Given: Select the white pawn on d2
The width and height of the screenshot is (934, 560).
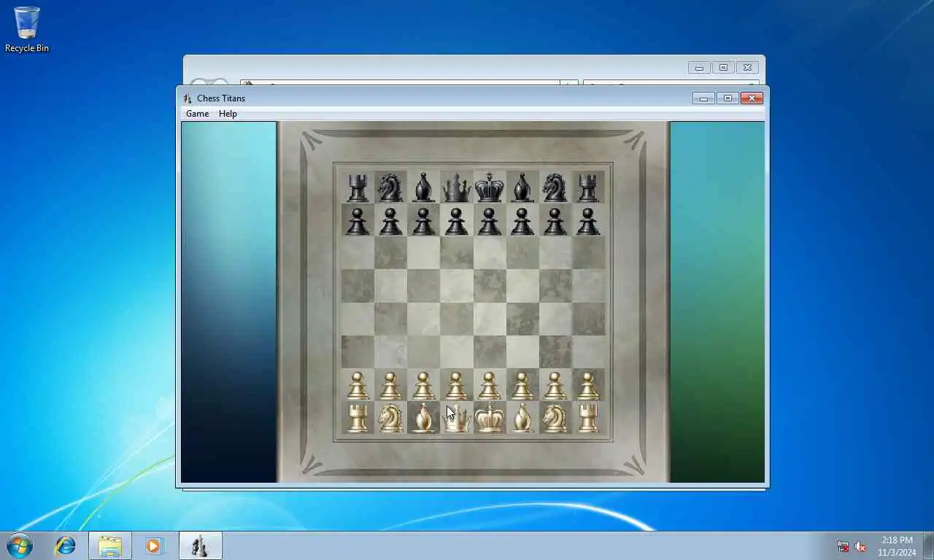Looking at the screenshot, I should coord(457,386).
